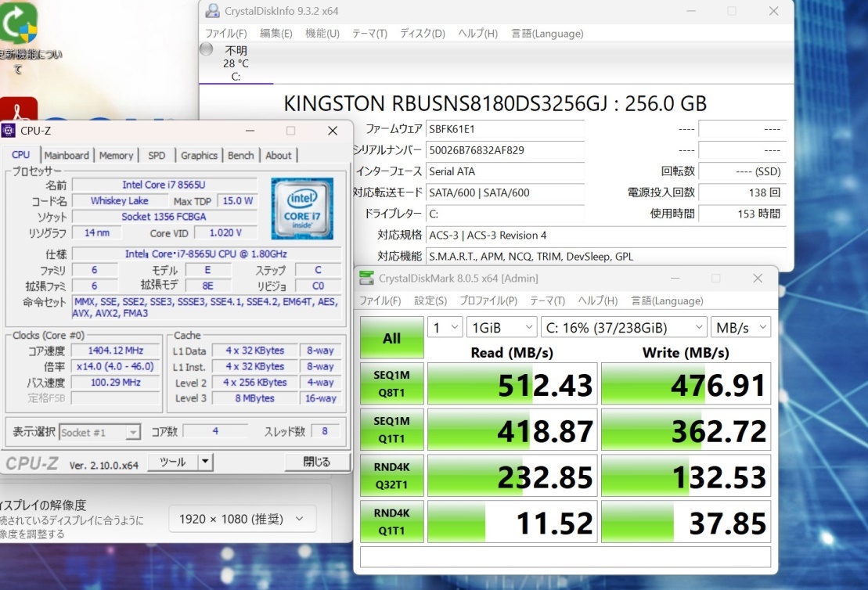
Task: Click the All benchmark button in CrystalDiskMark
Action: coord(392,337)
